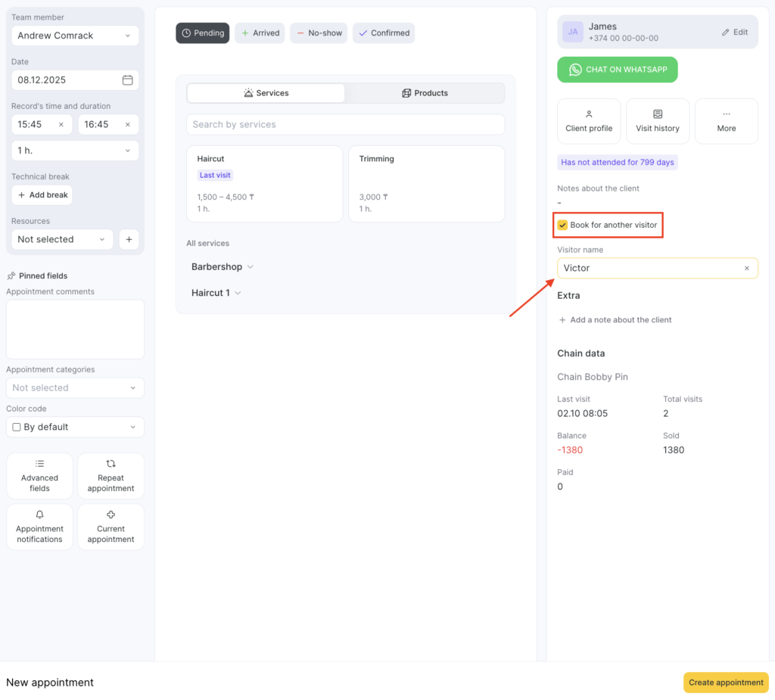The image size is (775, 700).
Task: Toggle the By default color checkbox
Action: pyautogui.click(x=17, y=428)
